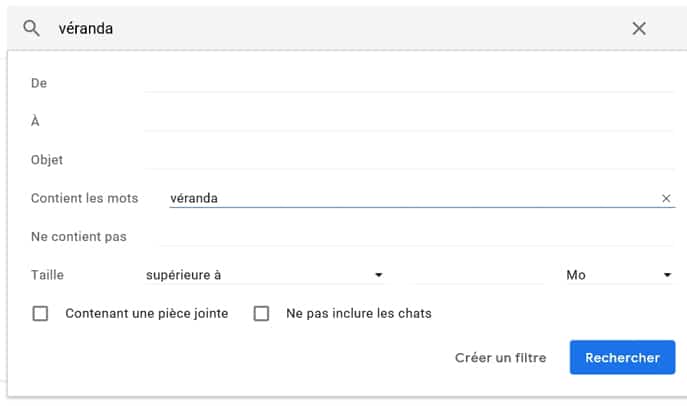The width and height of the screenshot is (687, 406).
Task: Click the magnifying glass search icon
Action: [x=32, y=28]
